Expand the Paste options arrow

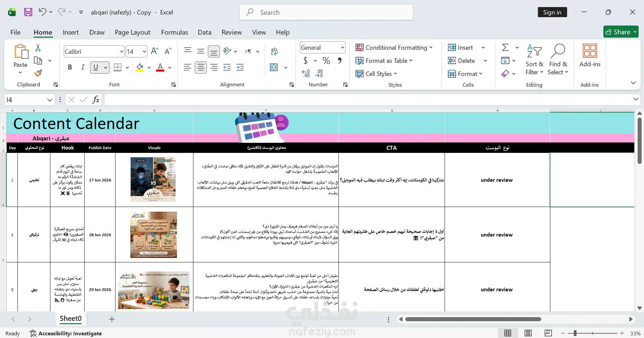pos(20,73)
